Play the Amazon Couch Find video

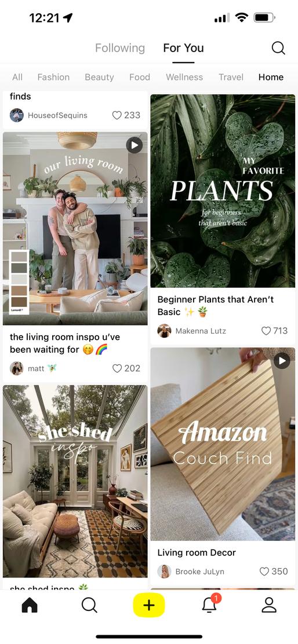(282, 361)
